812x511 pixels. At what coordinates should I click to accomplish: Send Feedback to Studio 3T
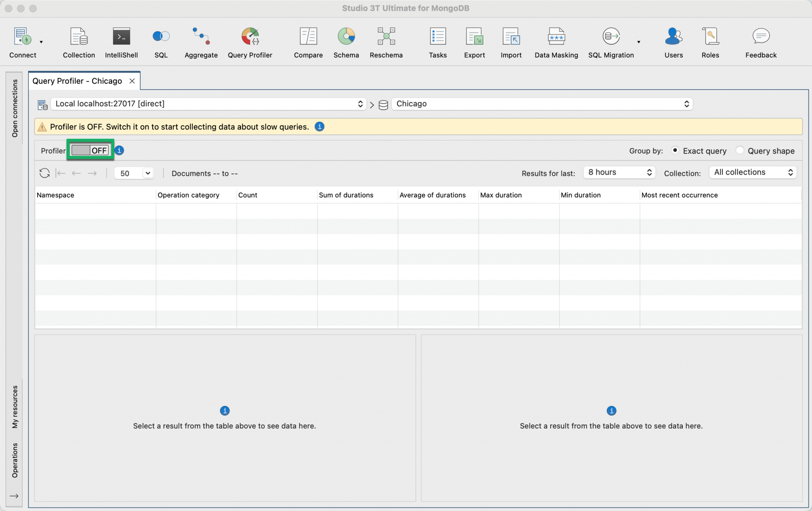(x=759, y=42)
